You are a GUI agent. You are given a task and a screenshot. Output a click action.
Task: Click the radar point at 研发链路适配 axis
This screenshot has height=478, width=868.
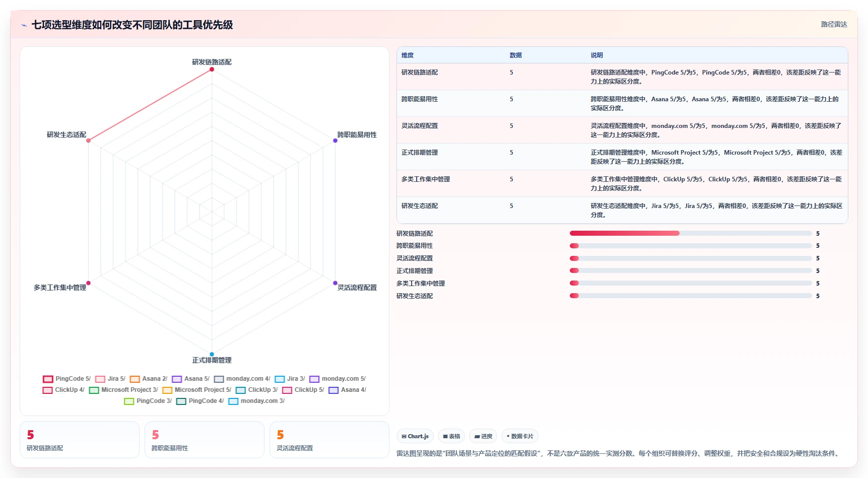[x=212, y=69]
